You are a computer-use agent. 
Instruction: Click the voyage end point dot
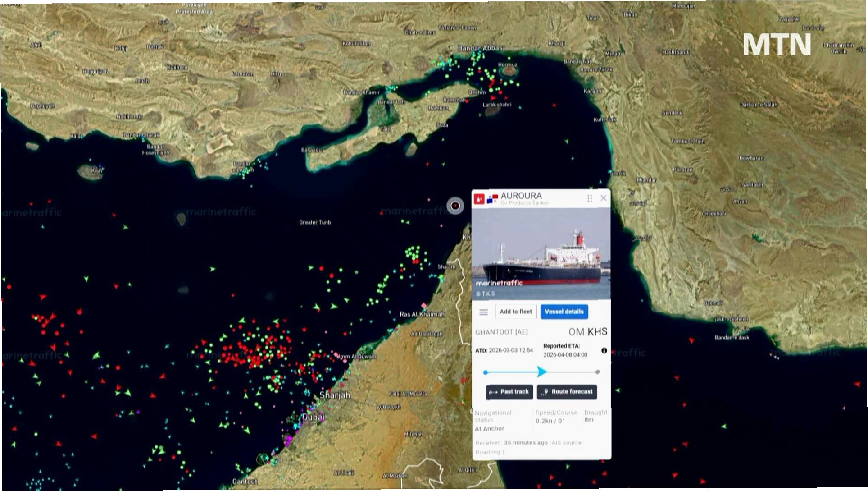point(597,372)
